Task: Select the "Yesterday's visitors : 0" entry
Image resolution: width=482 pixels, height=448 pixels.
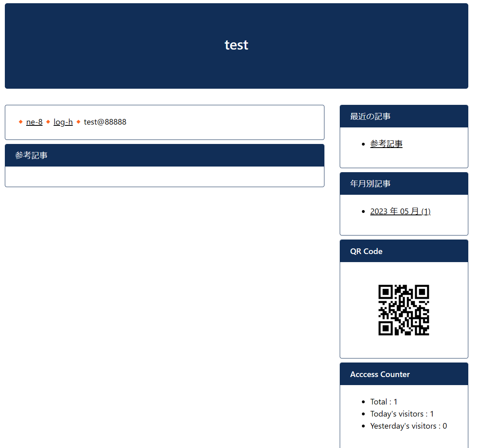Action: [x=408, y=426]
